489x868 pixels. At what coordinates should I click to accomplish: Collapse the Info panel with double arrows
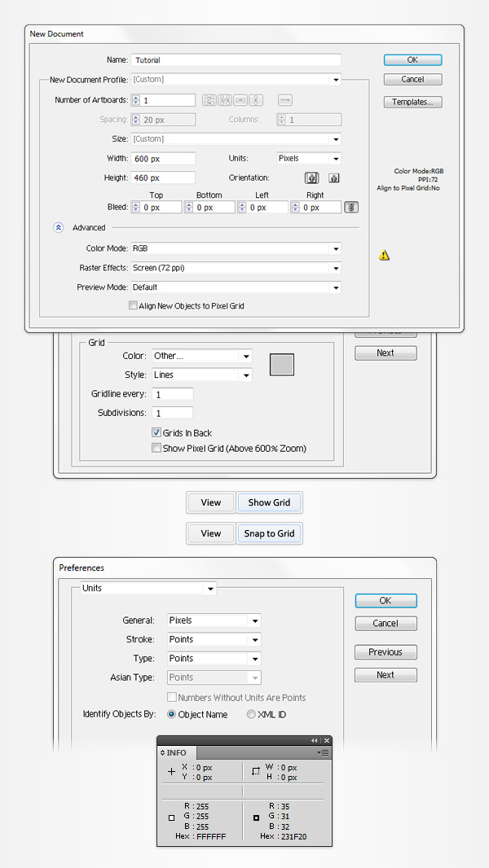[315, 740]
